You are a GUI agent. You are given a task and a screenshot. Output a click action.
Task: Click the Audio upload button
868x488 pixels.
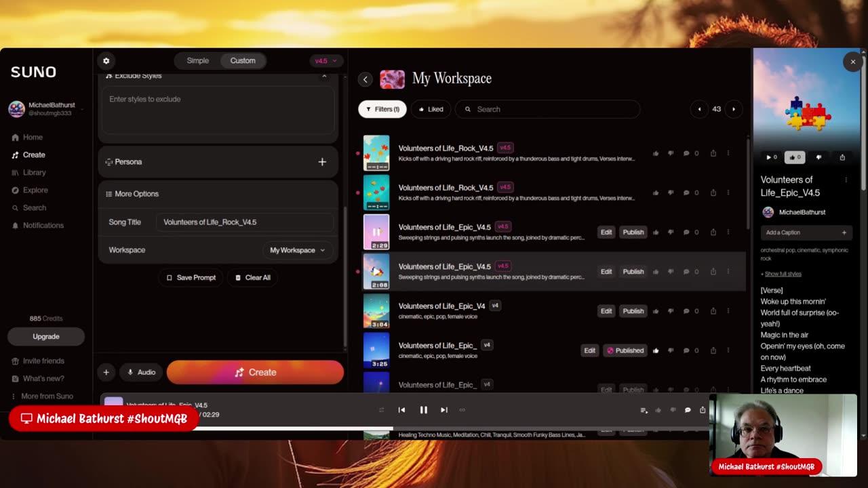141,372
